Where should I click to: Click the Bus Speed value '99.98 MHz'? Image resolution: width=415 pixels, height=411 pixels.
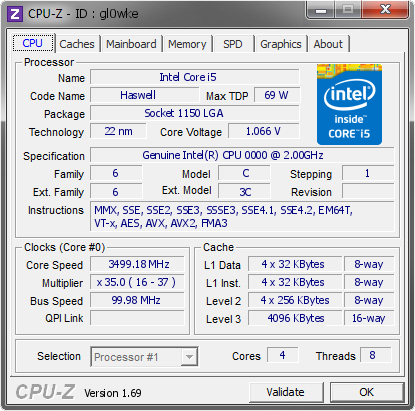pyautogui.click(x=137, y=300)
